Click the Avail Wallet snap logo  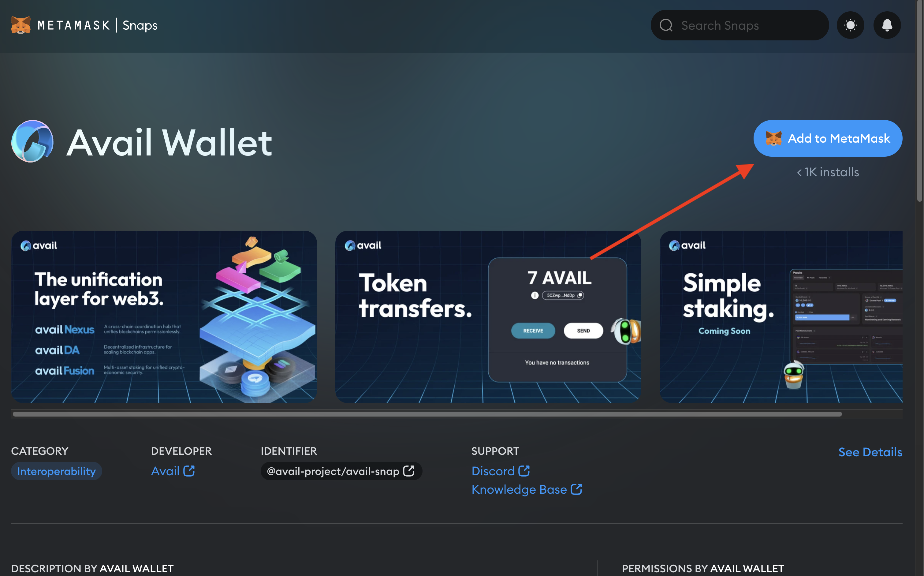coord(32,142)
